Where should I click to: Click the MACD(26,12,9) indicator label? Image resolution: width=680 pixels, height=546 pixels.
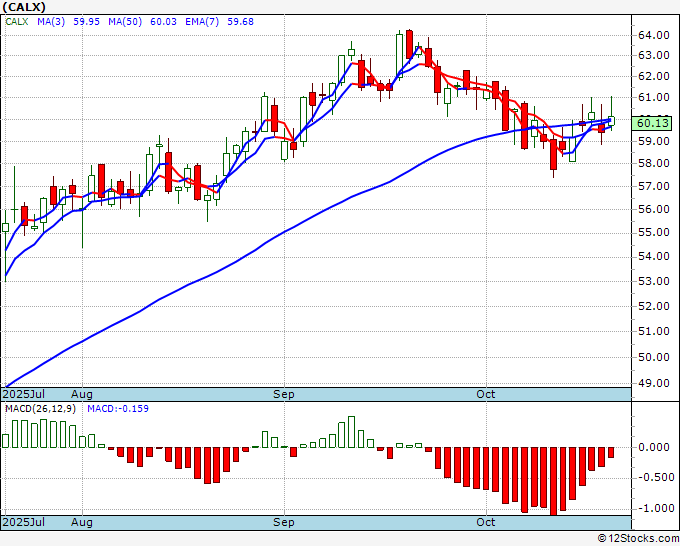coord(40,409)
